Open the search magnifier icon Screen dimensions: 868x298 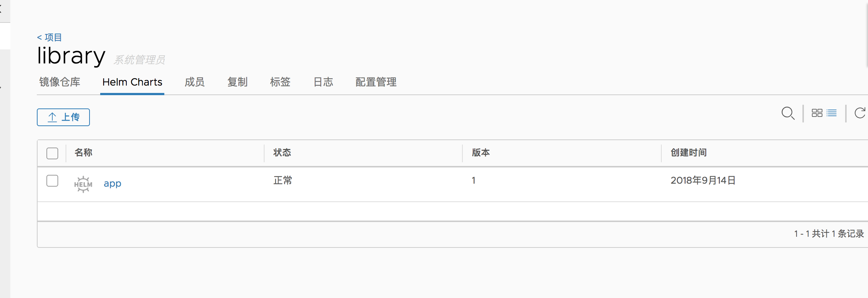coord(788,113)
